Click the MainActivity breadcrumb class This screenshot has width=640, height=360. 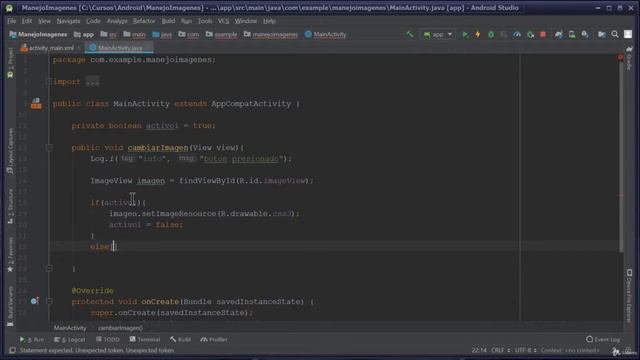coord(326,35)
